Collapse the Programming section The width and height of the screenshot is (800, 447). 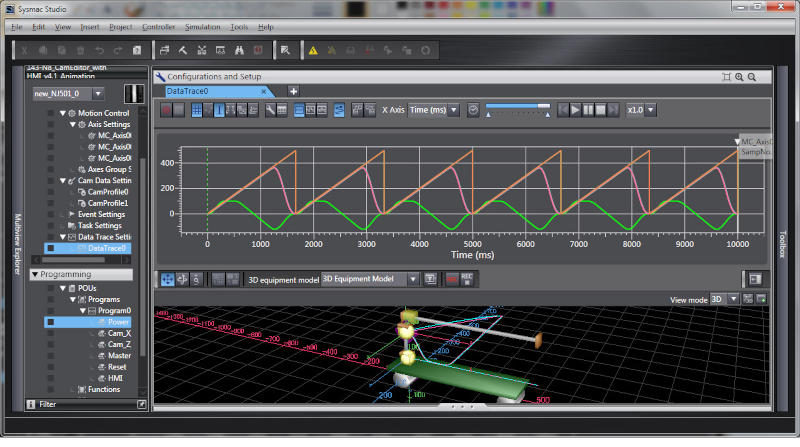[35, 275]
